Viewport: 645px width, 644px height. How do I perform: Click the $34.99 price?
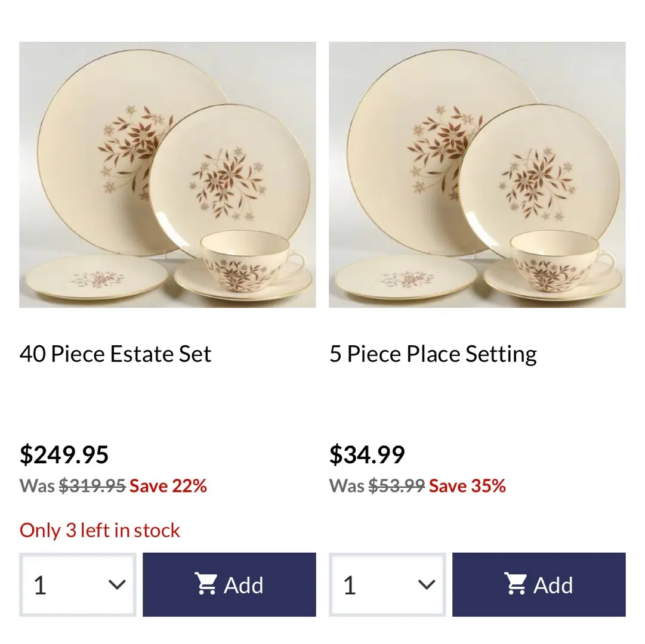tap(367, 455)
